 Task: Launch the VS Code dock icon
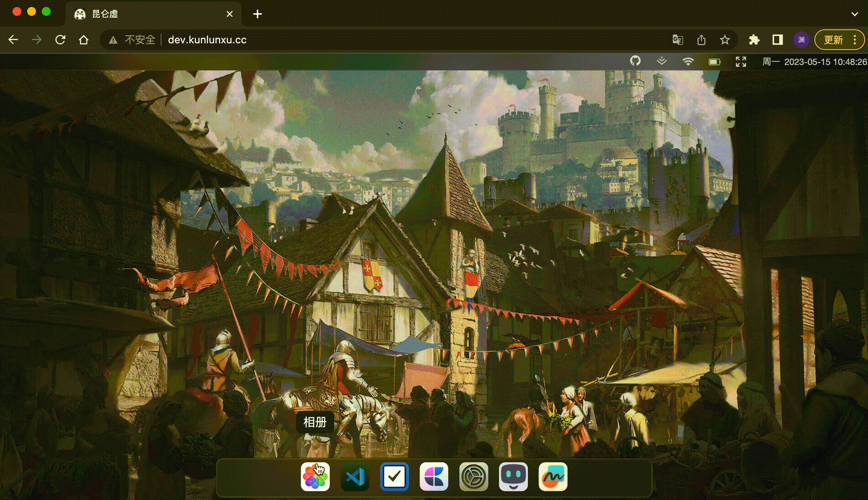(x=355, y=477)
